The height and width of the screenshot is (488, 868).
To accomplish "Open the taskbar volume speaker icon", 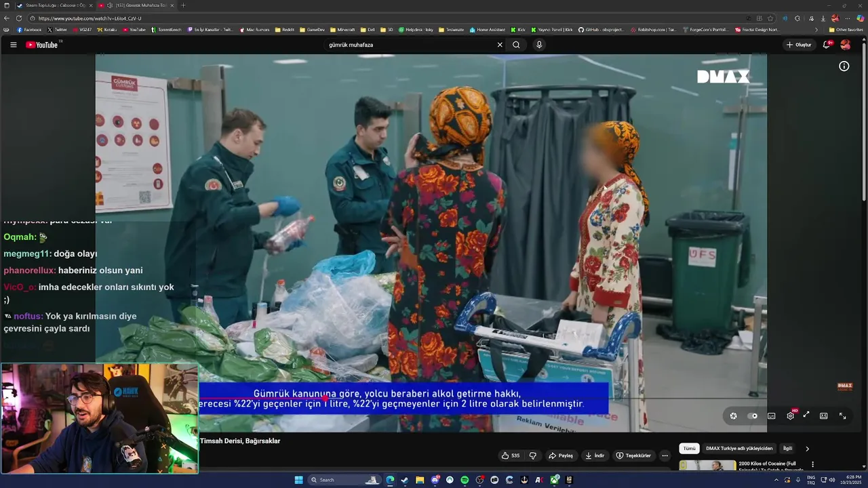I will coord(832,480).
